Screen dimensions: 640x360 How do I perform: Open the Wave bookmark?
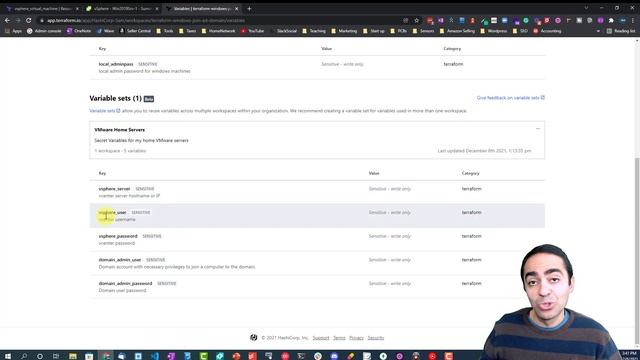tap(105, 31)
